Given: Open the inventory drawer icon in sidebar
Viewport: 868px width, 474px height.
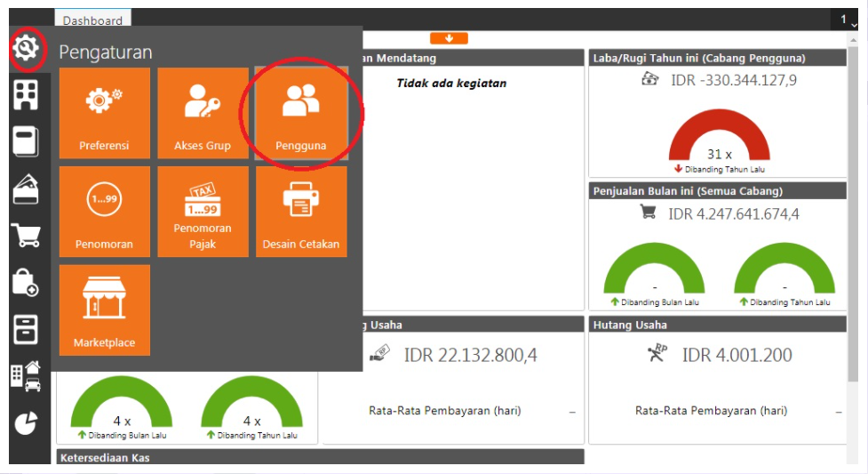Looking at the screenshot, I should point(26,329).
